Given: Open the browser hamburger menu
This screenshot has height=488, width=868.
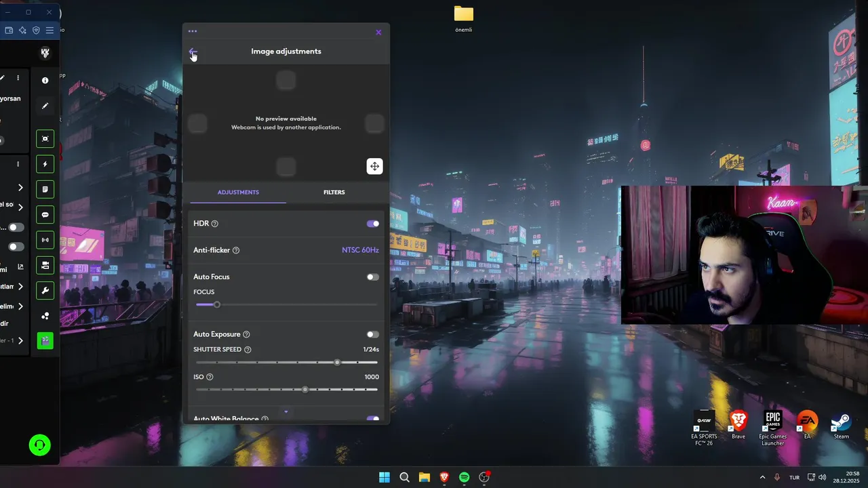Looking at the screenshot, I should coord(50,30).
